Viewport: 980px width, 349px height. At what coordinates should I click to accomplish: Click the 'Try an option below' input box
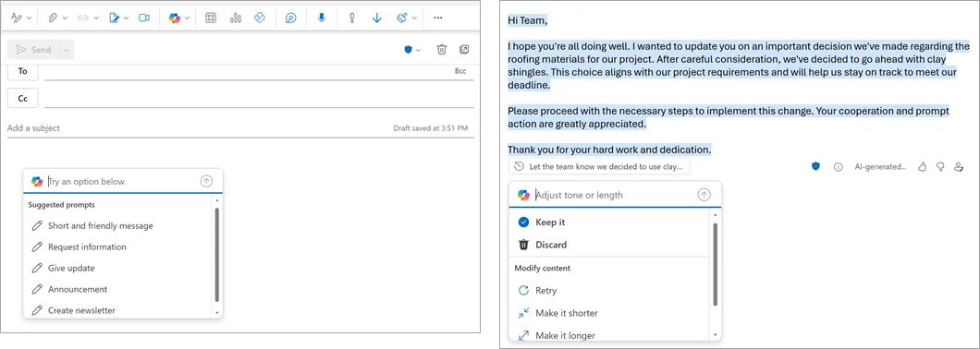pyautogui.click(x=122, y=182)
